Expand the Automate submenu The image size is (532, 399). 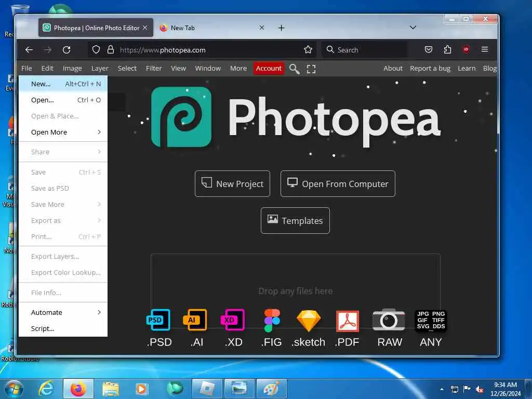pyautogui.click(x=63, y=312)
